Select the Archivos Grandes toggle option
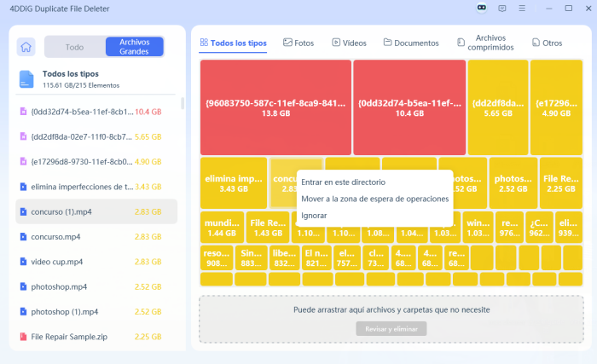Image resolution: width=597 pixels, height=364 pixels. click(134, 47)
